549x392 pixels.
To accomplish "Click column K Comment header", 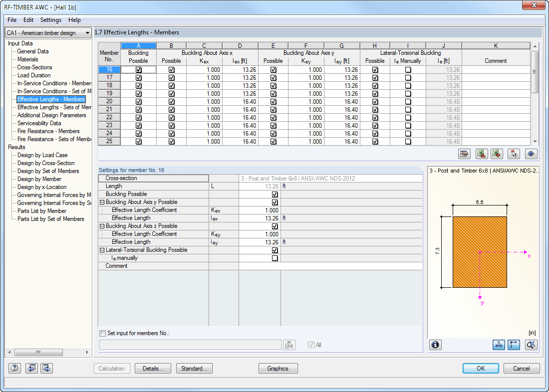I will (x=496, y=46).
